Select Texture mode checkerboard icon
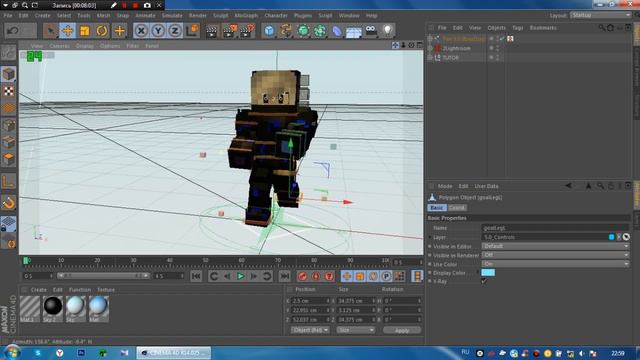 pyautogui.click(x=9, y=91)
